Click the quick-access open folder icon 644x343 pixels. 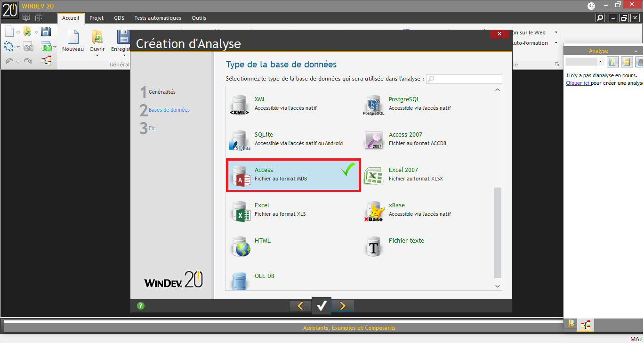27,32
